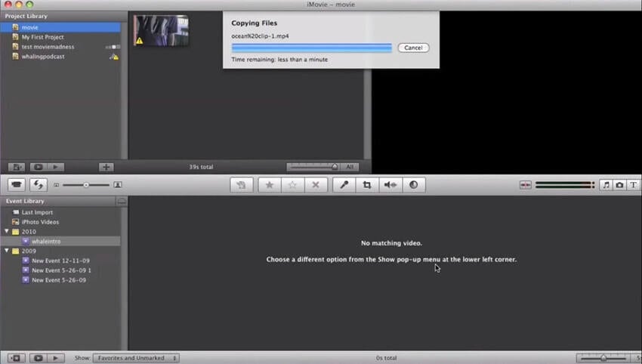Select New Event 5-26-09 1
Viewport: 642px width, 364px height.
pyautogui.click(x=60, y=270)
